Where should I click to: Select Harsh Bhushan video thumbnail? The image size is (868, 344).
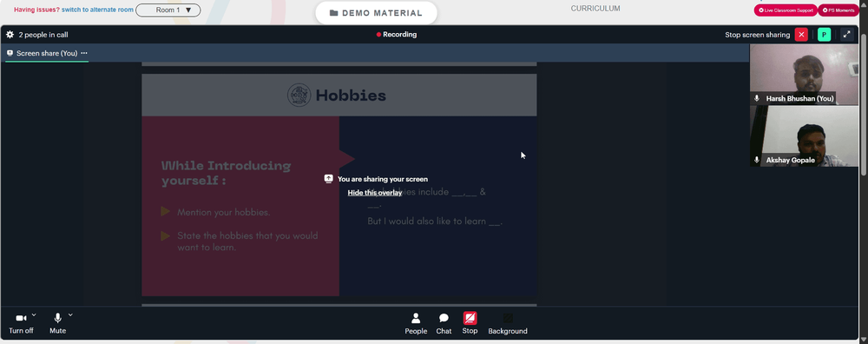coord(804,75)
